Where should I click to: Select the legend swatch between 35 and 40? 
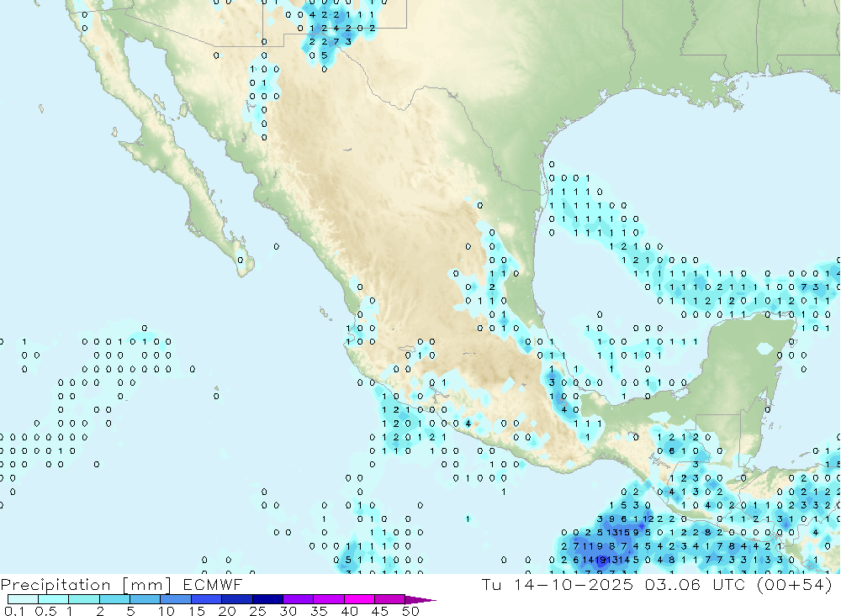(328, 599)
